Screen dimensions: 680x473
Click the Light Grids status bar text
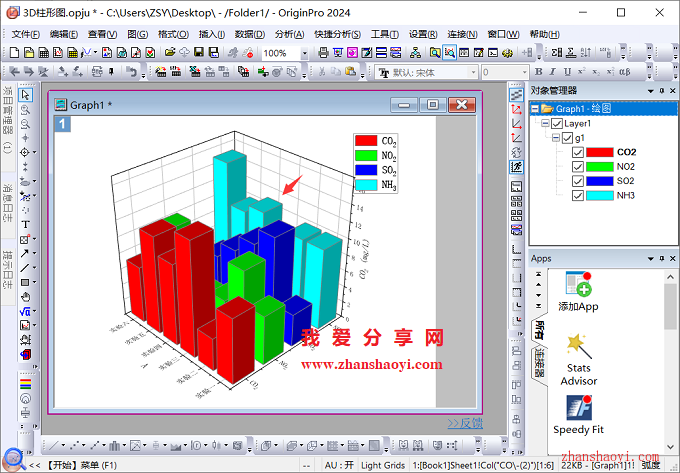click(383, 465)
